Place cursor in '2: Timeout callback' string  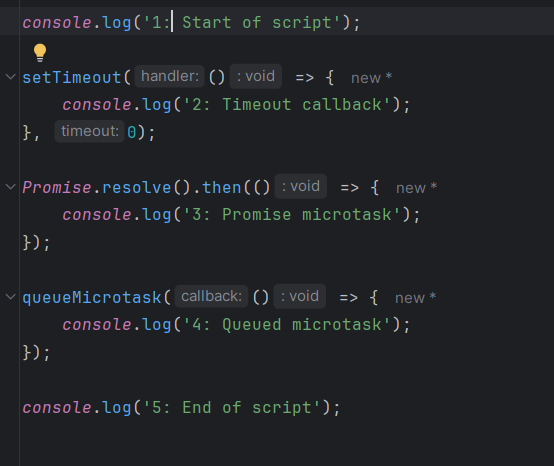(287, 105)
